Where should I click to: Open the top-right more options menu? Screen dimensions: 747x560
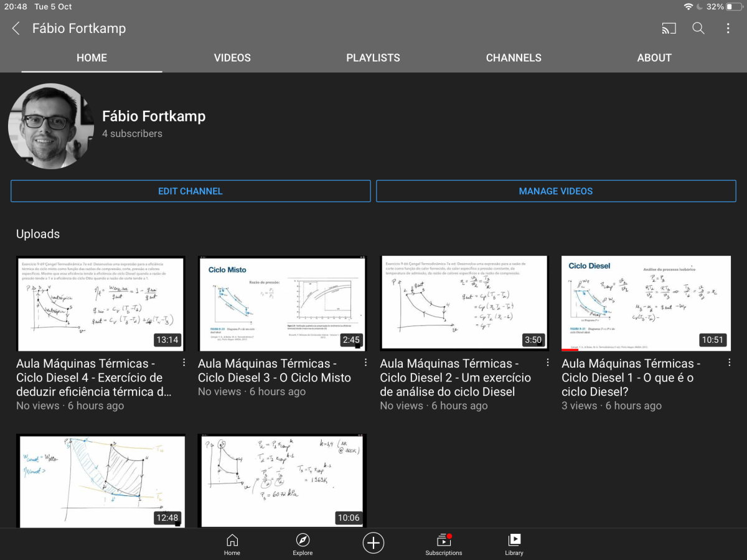pos(728,29)
